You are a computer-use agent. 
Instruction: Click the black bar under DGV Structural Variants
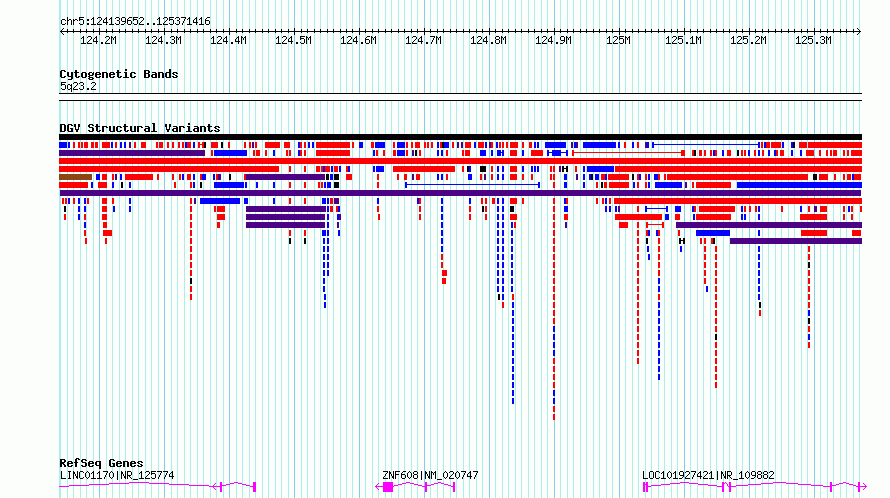click(x=460, y=137)
